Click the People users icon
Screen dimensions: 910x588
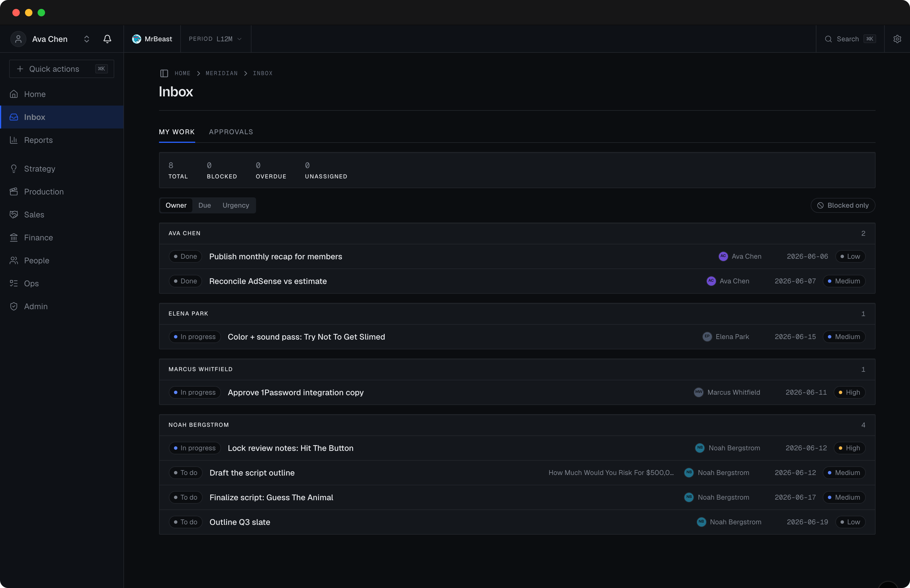(14, 260)
